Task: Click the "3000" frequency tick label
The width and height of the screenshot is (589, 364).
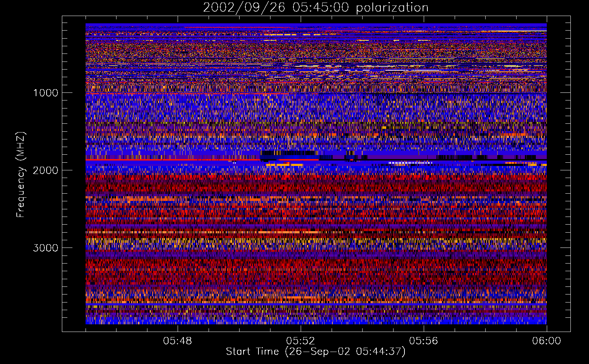Action: click(x=46, y=248)
